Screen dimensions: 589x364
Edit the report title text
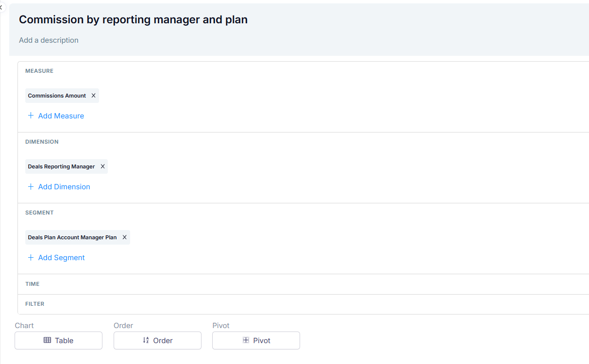133,19
